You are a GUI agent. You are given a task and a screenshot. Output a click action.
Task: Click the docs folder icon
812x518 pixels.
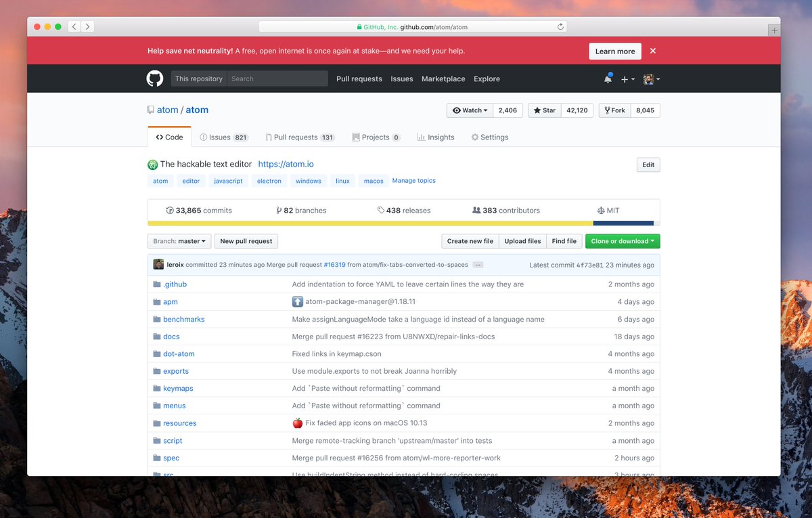point(157,337)
